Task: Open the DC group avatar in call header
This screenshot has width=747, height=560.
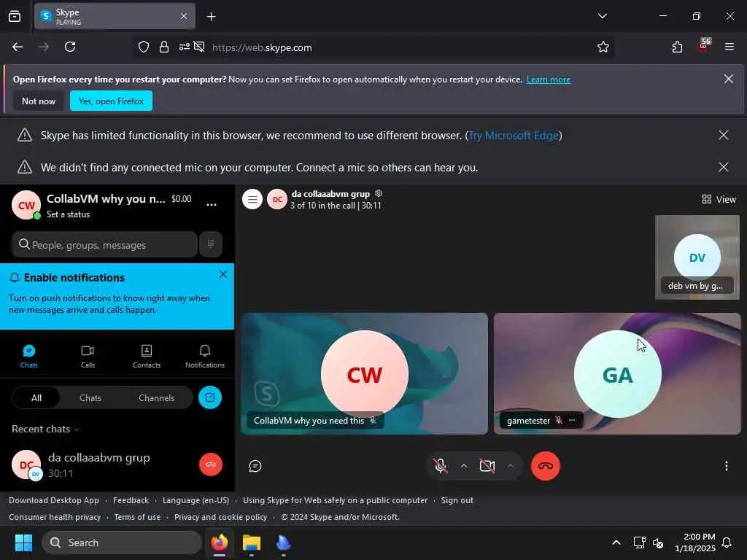Action: tap(276, 199)
